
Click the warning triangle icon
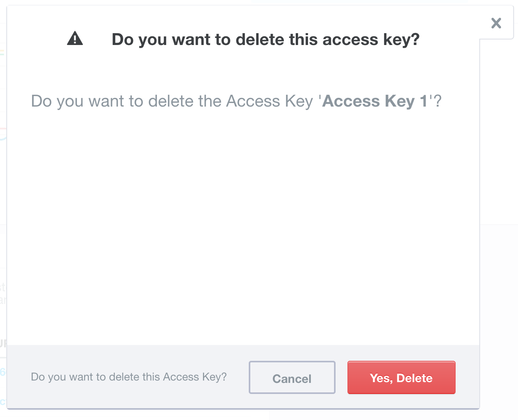pos(75,39)
